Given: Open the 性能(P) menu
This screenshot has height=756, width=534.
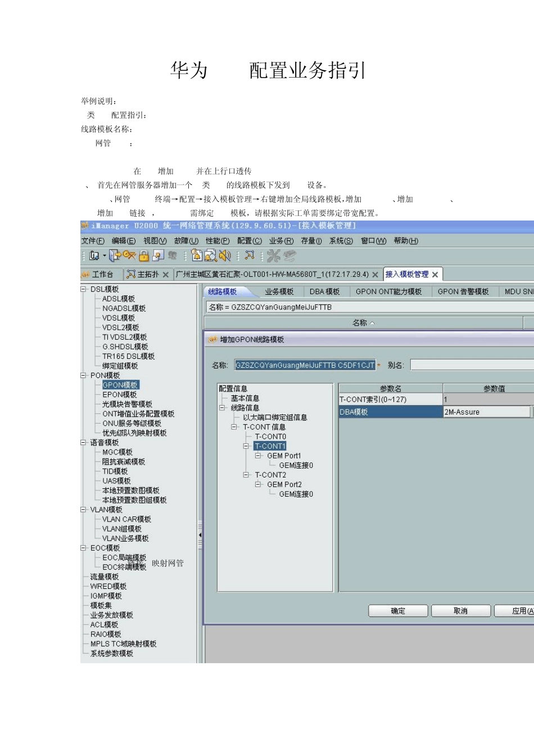Looking at the screenshot, I should click(x=218, y=241).
